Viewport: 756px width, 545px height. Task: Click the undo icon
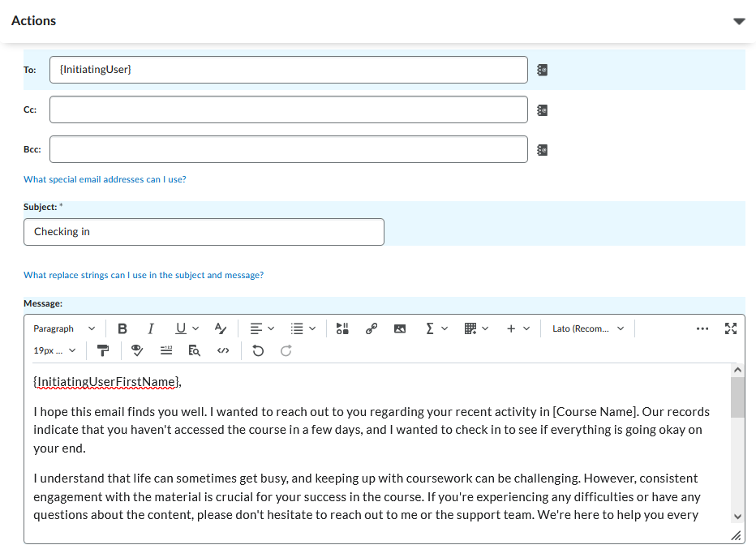pyautogui.click(x=258, y=350)
